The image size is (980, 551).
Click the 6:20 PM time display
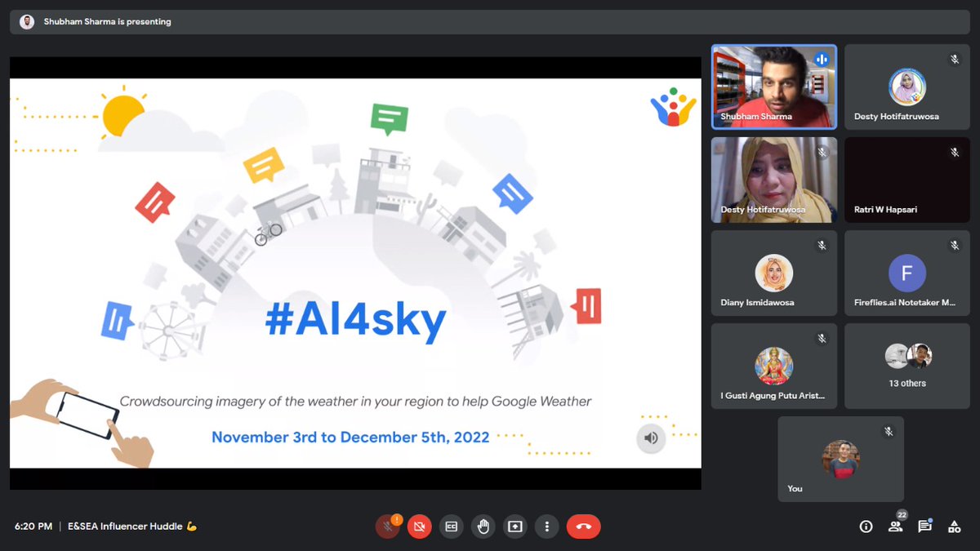tap(33, 527)
